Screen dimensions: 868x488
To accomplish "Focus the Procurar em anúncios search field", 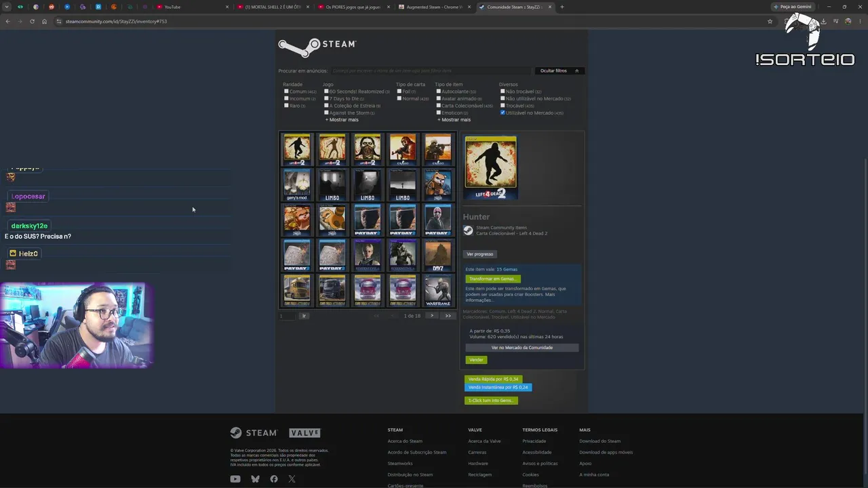I will (x=431, y=70).
